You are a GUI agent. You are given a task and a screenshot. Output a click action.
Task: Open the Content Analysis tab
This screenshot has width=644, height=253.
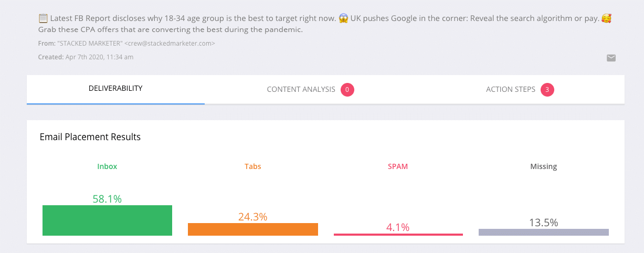click(311, 89)
